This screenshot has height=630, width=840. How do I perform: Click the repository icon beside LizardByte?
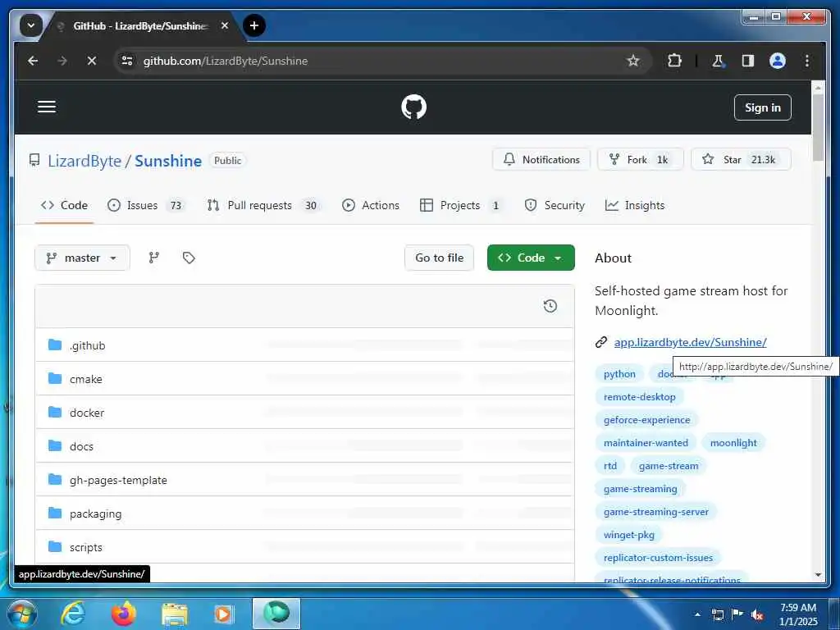tap(34, 160)
